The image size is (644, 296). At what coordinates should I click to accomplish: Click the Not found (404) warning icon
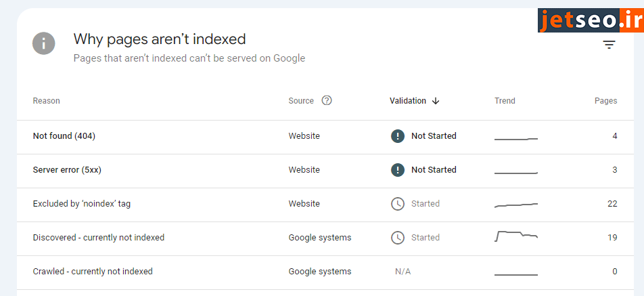[398, 136]
